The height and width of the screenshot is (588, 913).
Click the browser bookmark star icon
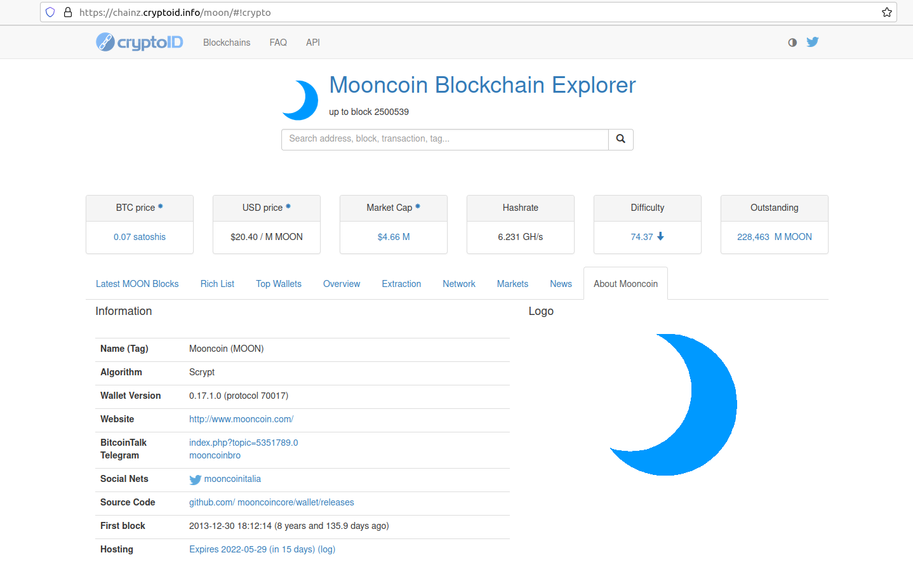[x=887, y=12]
